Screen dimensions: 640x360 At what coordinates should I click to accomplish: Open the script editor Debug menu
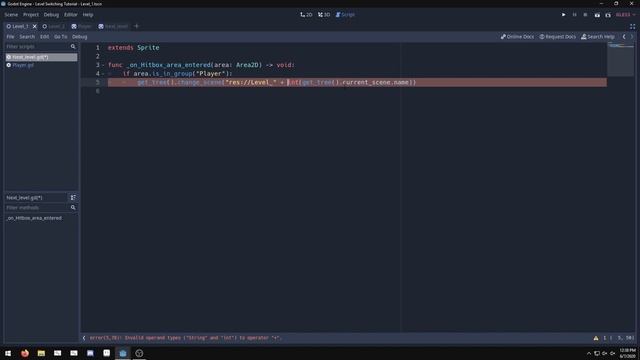tap(80, 37)
